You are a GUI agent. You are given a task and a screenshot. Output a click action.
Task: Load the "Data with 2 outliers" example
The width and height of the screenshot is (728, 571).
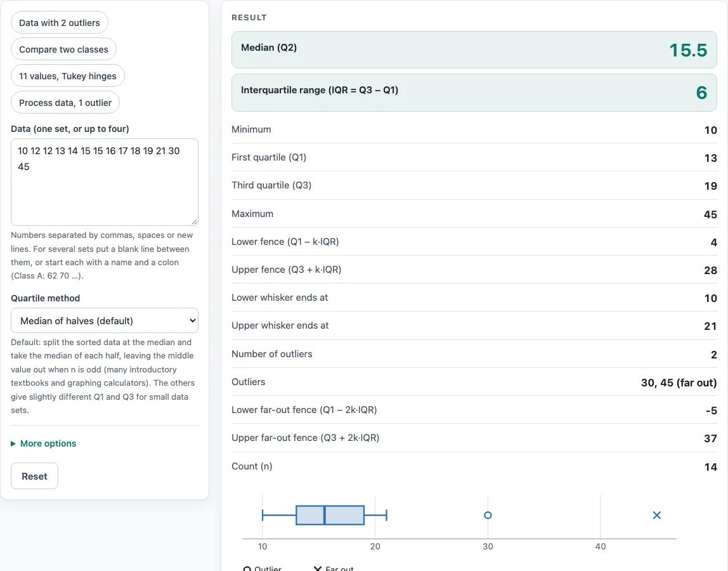click(x=60, y=22)
